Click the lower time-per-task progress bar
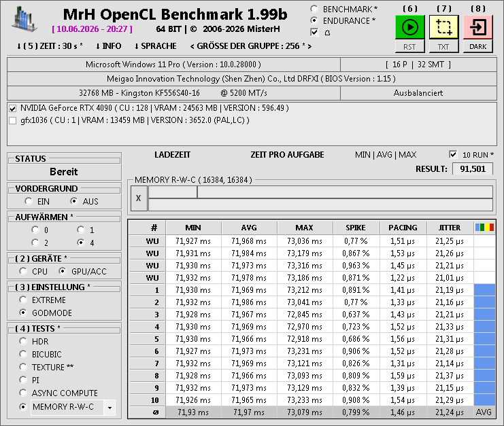 pyautogui.click(x=320, y=205)
